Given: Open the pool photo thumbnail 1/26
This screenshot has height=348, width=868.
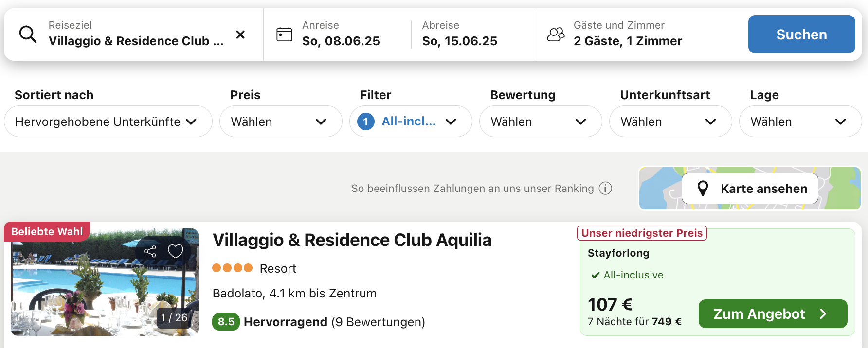Looking at the screenshot, I should pos(105,282).
